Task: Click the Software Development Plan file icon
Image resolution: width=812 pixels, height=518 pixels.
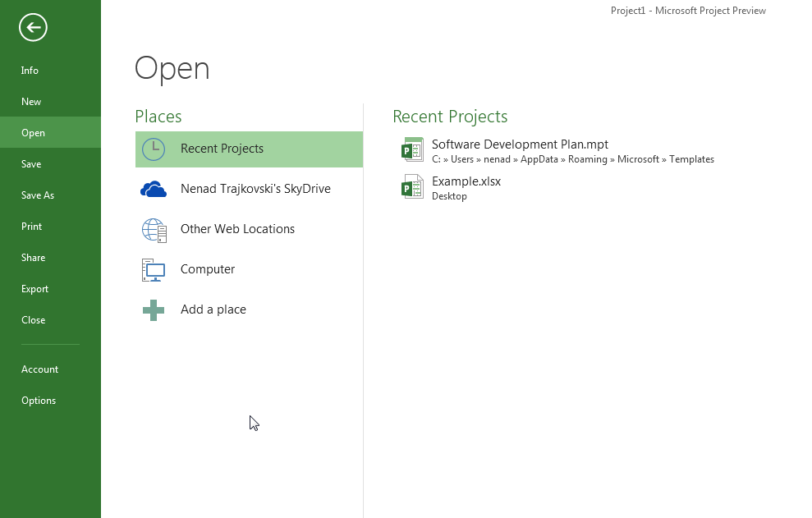Action: tap(413, 149)
